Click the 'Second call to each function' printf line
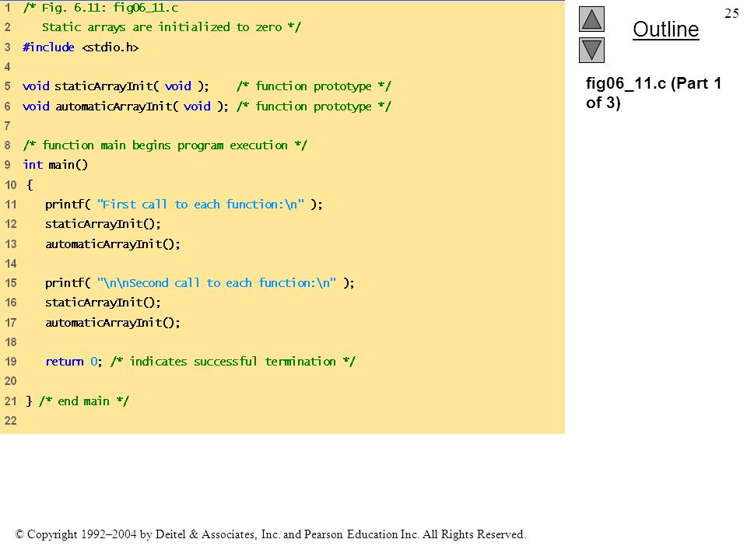This screenshot has height=560, width=747. point(200,283)
